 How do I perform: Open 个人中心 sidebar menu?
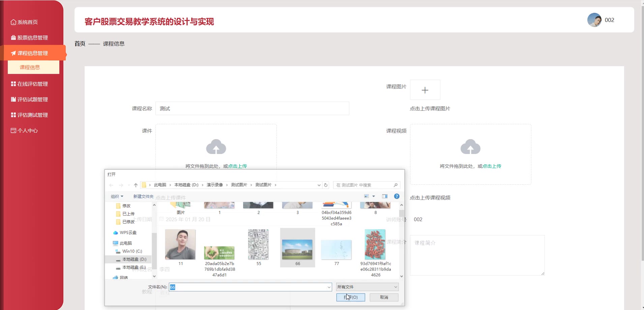pos(24,131)
